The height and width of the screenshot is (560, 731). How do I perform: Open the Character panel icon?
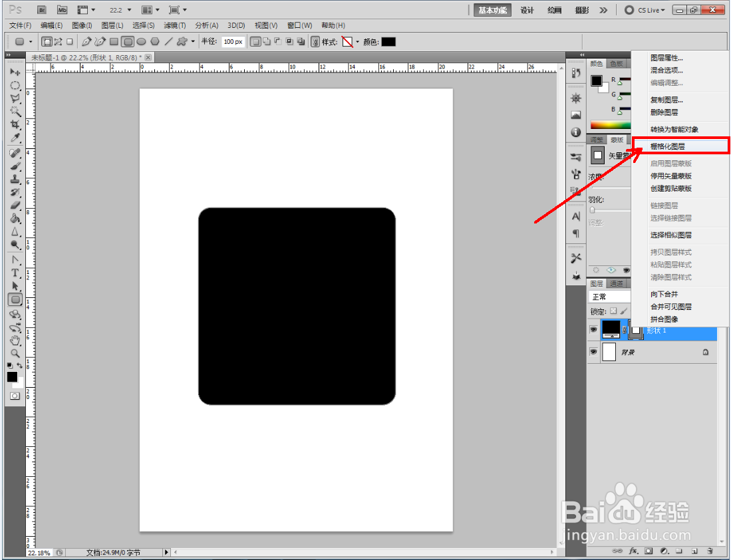(x=576, y=216)
